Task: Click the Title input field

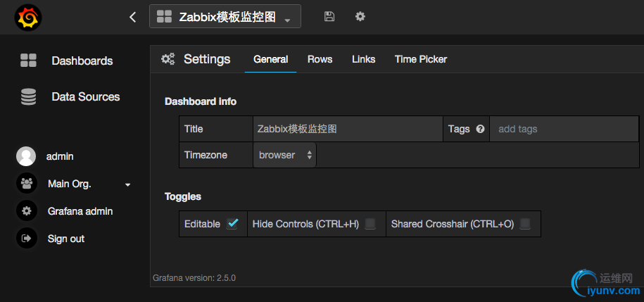Action: [x=348, y=129]
